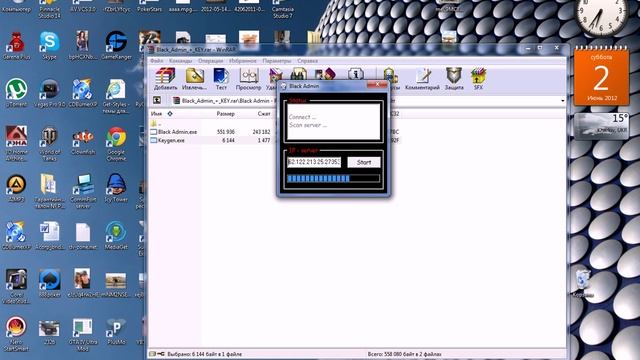Click the Corel VideoStudio desktop icon

tap(16, 286)
